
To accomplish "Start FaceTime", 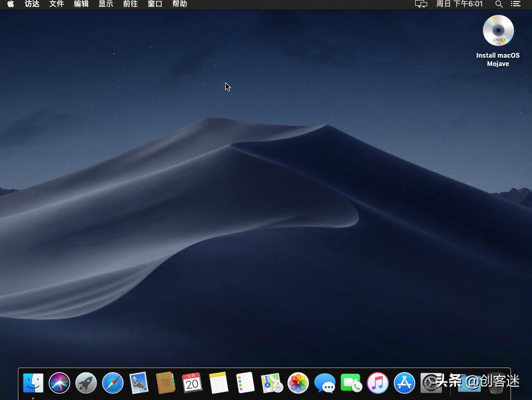I will [351, 383].
